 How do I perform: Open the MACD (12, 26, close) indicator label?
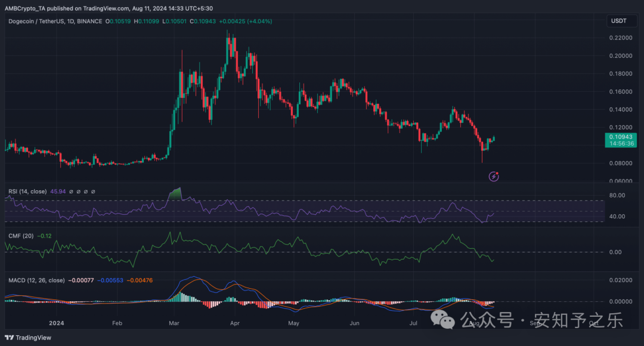(36, 280)
